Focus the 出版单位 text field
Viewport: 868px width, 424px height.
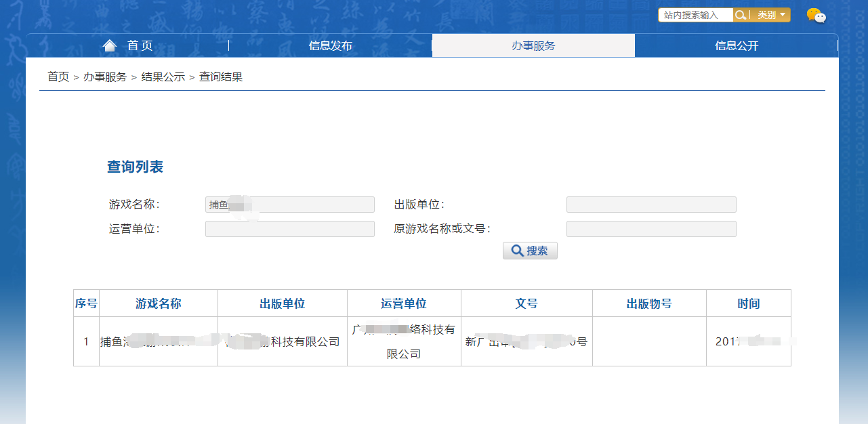tap(651, 205)
